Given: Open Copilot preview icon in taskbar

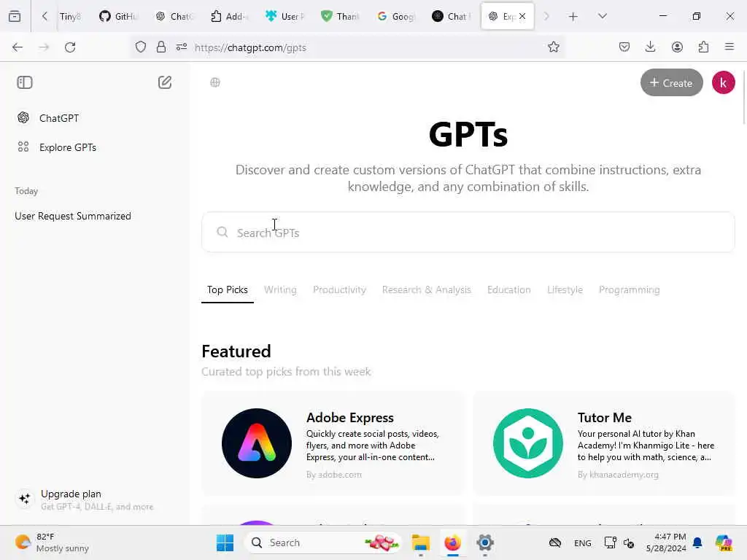Looking at the screenshot, I should 724,542.
